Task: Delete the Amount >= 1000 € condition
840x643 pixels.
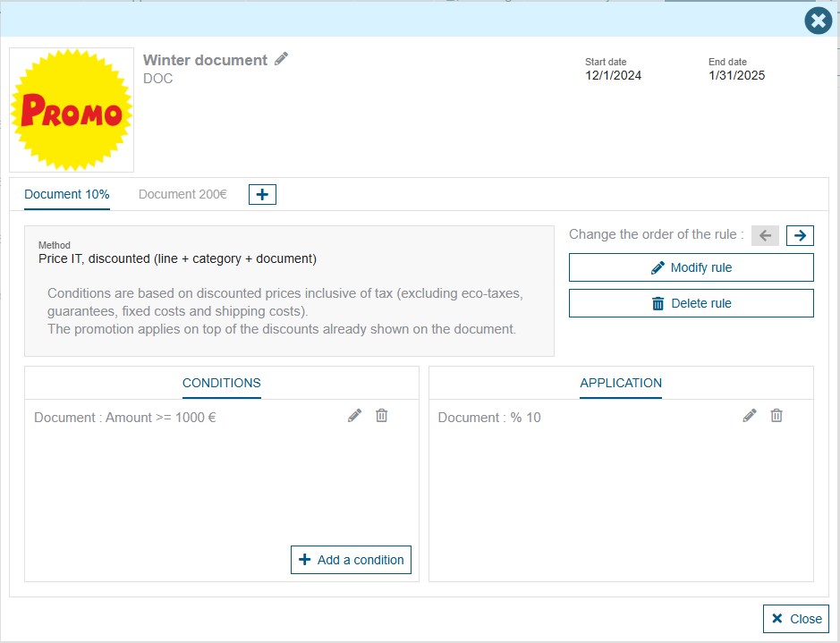Action: click(382, 416)
